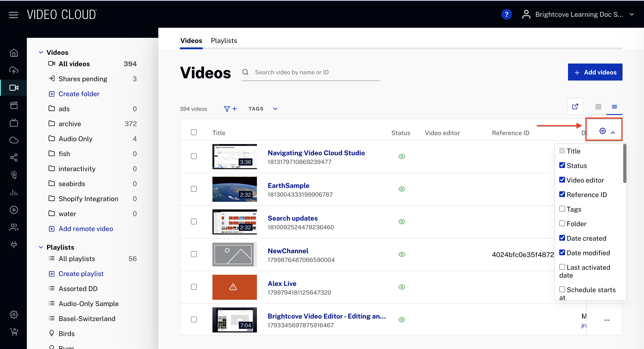This screenshot has height=349, width=644.
Task: Open the account dropdown chevron
Action: pyautogui.click(x=631, y=15)
